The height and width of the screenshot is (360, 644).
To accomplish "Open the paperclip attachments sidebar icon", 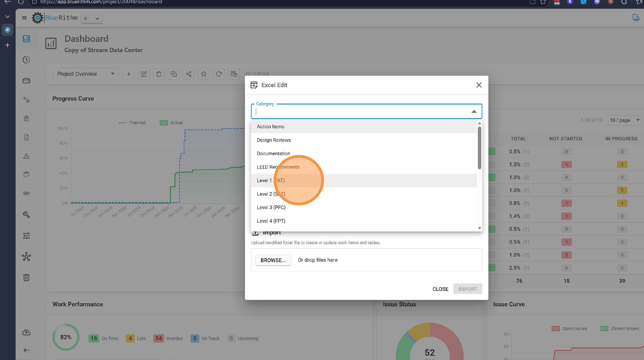I will pos(26,193).
